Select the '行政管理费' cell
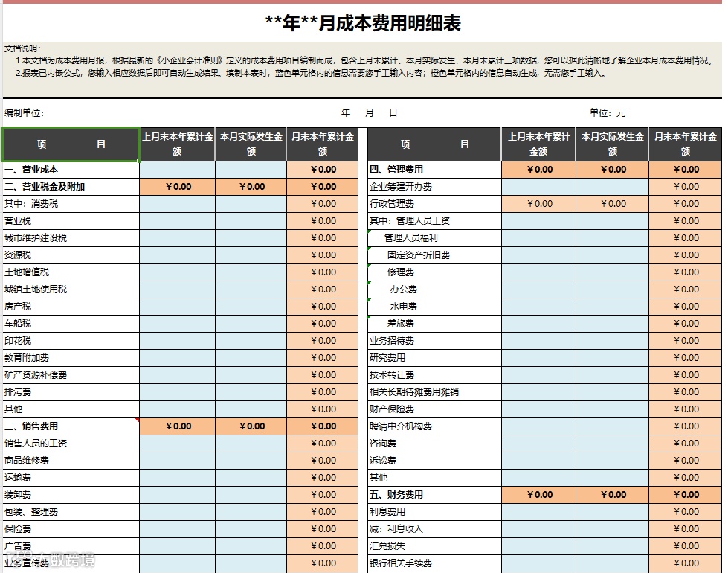 (x=434, y=204)
